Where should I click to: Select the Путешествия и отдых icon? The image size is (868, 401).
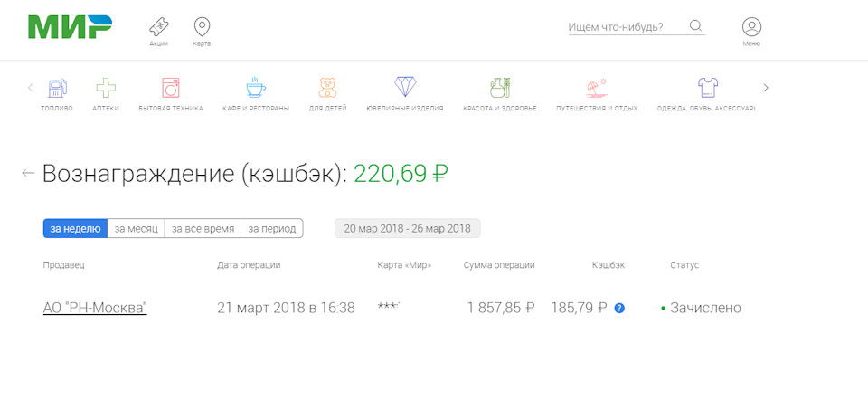(596, 88)
